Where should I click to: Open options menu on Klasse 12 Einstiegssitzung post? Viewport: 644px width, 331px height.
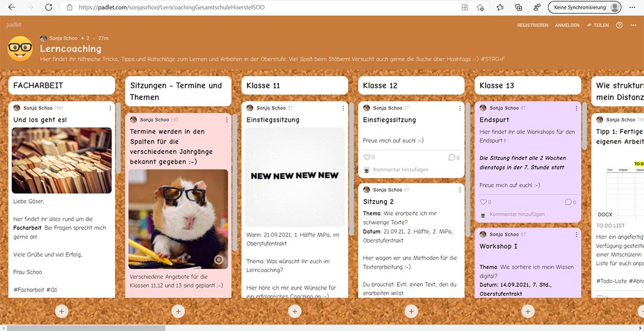[x=460, y=108]
